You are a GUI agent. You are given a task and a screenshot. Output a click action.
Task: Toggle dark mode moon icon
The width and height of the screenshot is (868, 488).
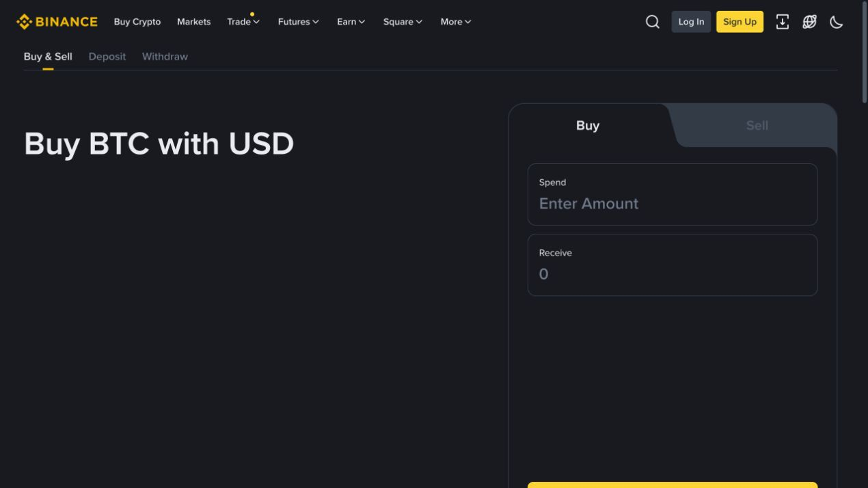[837, 22]
